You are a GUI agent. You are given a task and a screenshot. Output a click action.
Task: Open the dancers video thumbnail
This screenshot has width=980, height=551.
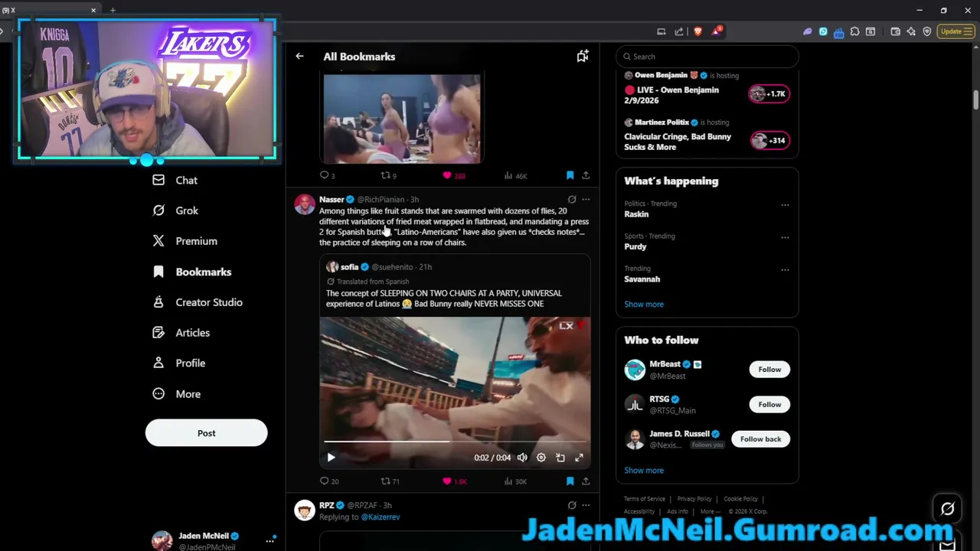402,119
